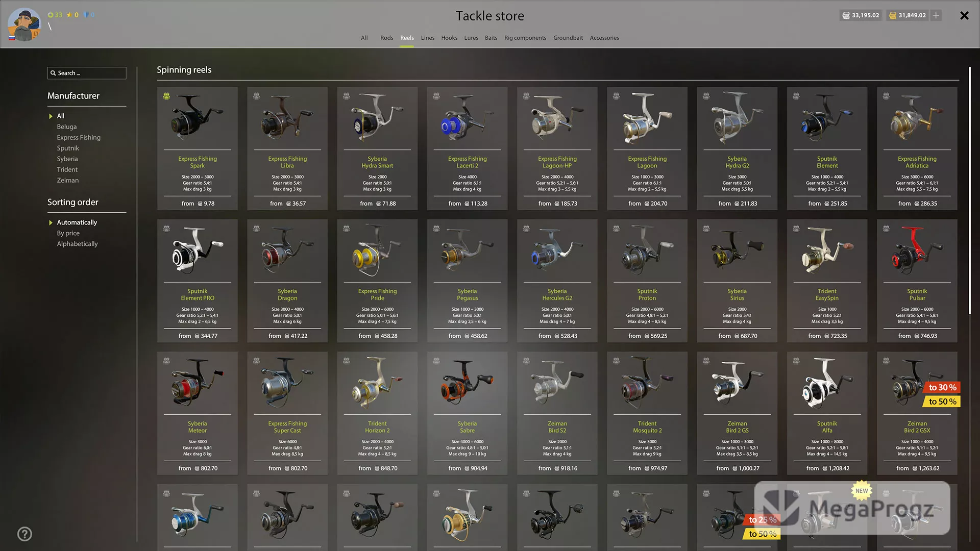Open the Groundbait tab
This screenshot has height=551, width=980.
point(568,38)
